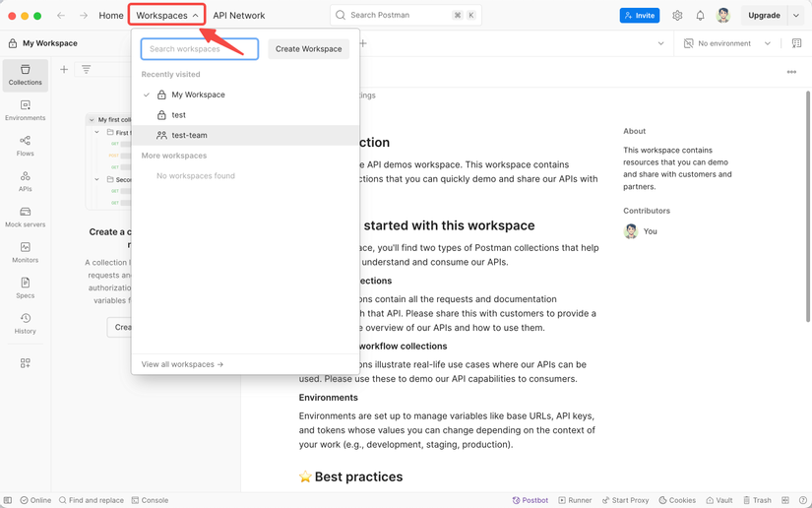This screenshot has width=812, height=508.
Task: Open the Environments sidebar panel
Action: pos(25,111)
